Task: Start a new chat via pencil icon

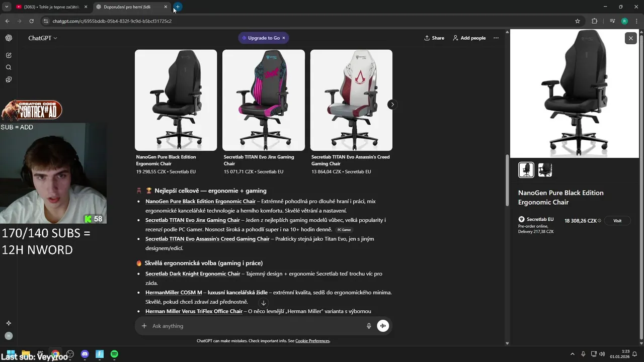Action: click(9, 55)
